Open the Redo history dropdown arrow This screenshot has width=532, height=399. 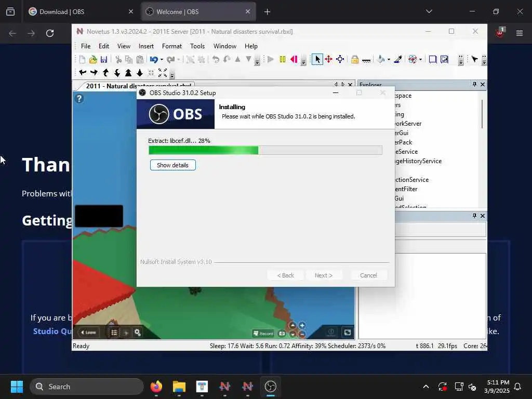pyautogui.click(x=179, y=60)
